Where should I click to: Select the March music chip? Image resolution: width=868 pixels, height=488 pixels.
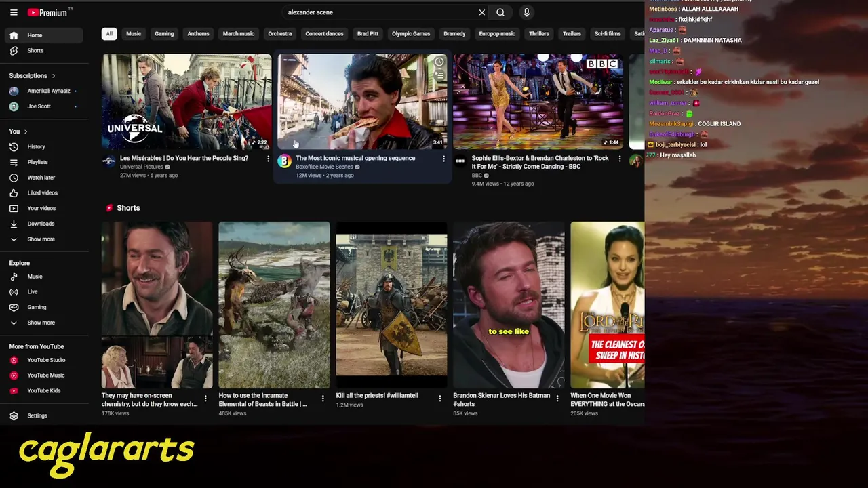point(239,34)
